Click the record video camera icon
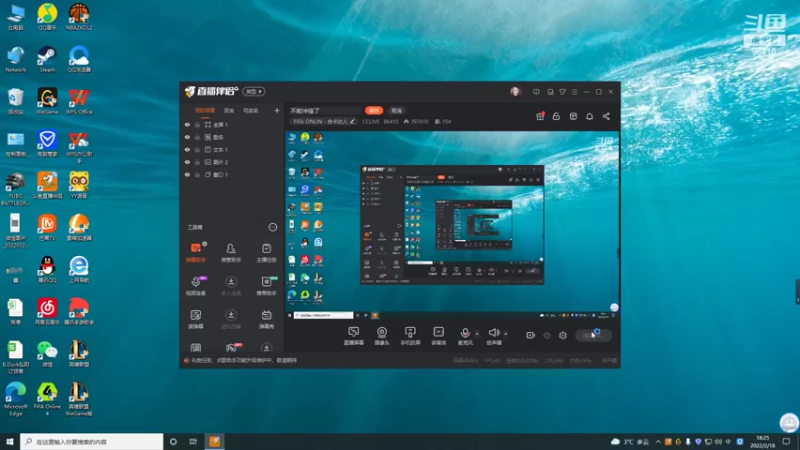 coord(531,335)
